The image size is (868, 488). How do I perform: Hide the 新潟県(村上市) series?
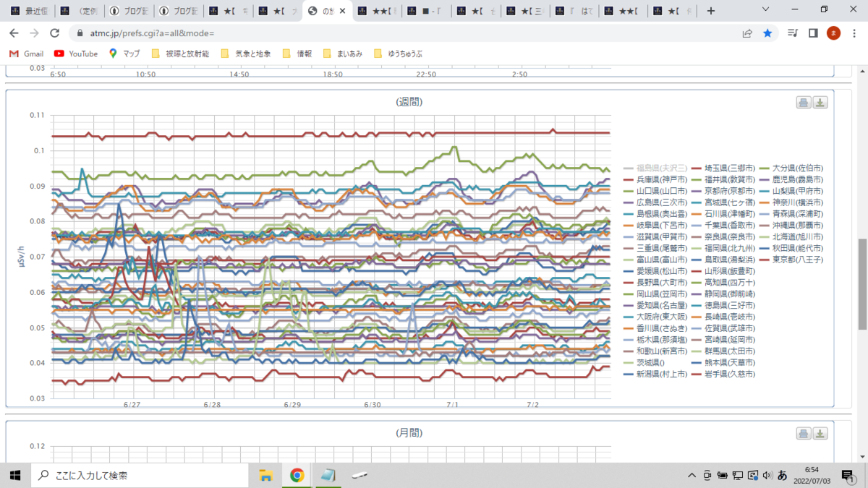[x=655, y=374]
